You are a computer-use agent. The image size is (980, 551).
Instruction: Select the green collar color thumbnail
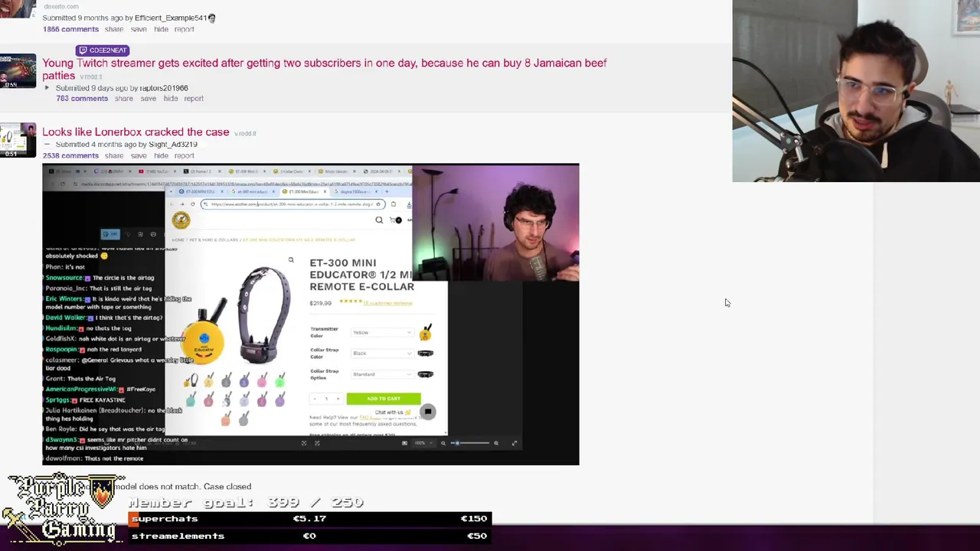coord(280,380)
